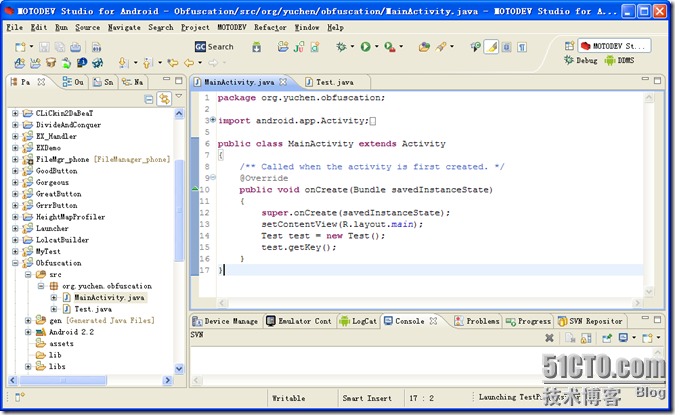Screen dimensions: 675x415
Task: Collapse the onCreate method fold marker
Action: (x=213, y=177)
